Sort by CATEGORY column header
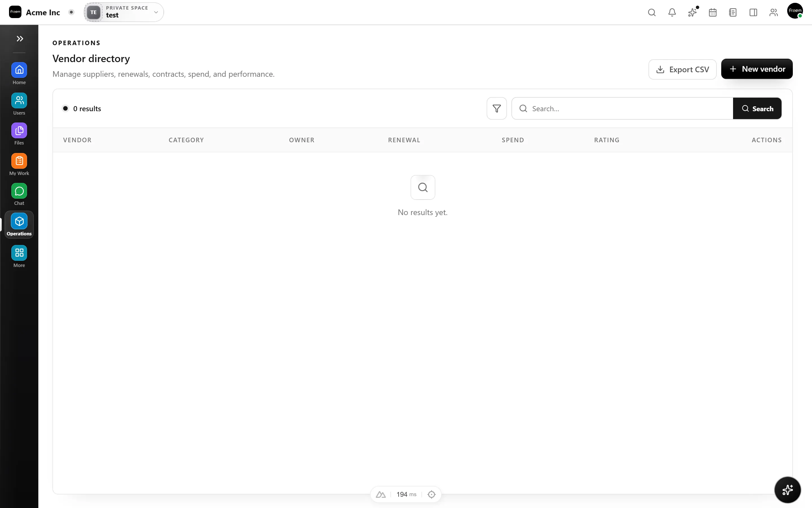This screenshot has width=812, height=508. click(186, 140)
